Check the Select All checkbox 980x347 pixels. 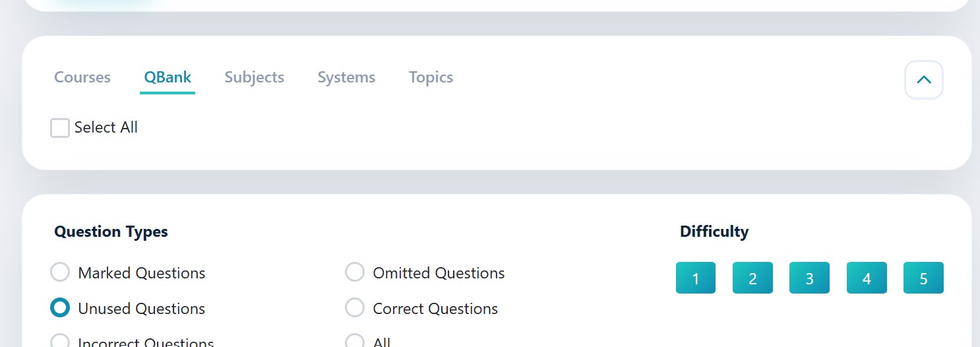60,128
